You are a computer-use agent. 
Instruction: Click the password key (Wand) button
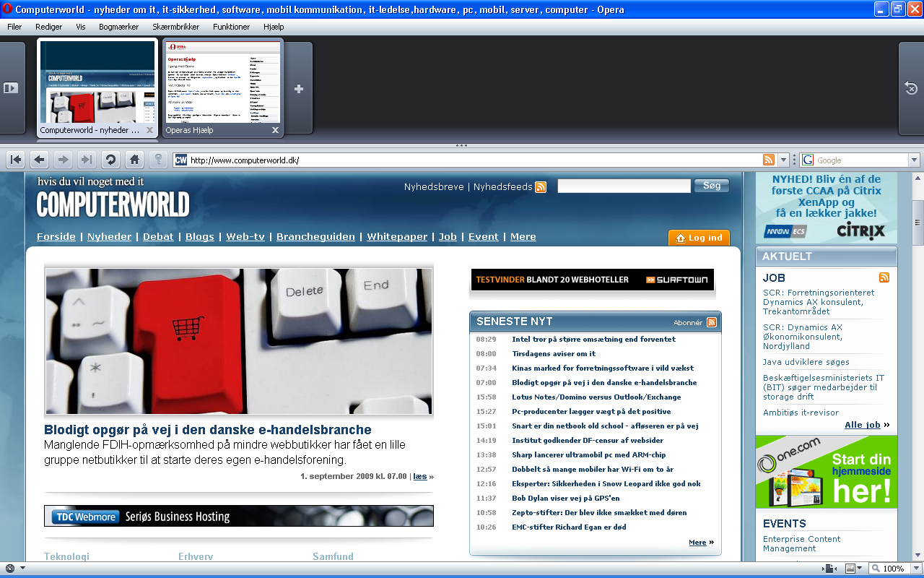tap(158, 160)
